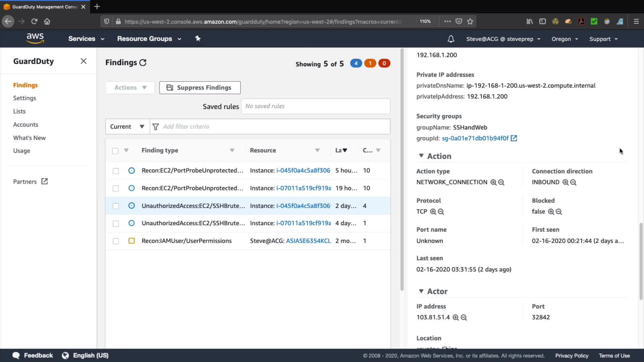Click zoom-out filter icon next to INBOUND
644x362 pixels.
coord(573,182)
